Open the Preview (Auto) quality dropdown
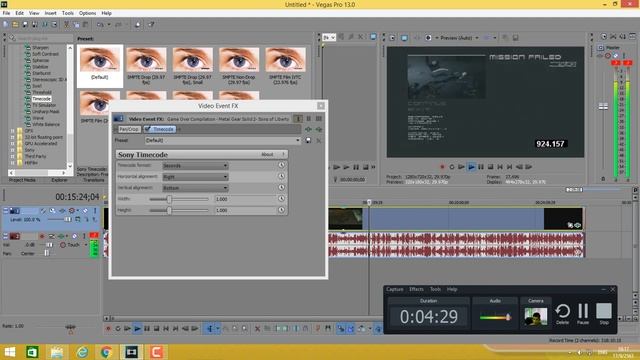 460,38
